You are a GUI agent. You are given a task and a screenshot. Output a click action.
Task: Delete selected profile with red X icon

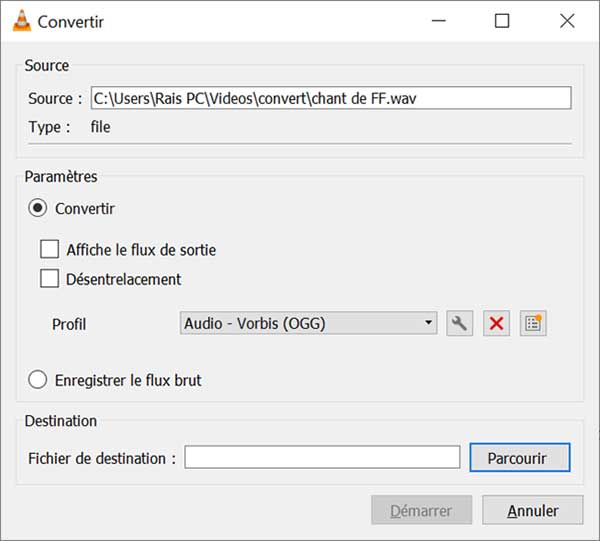496,324
